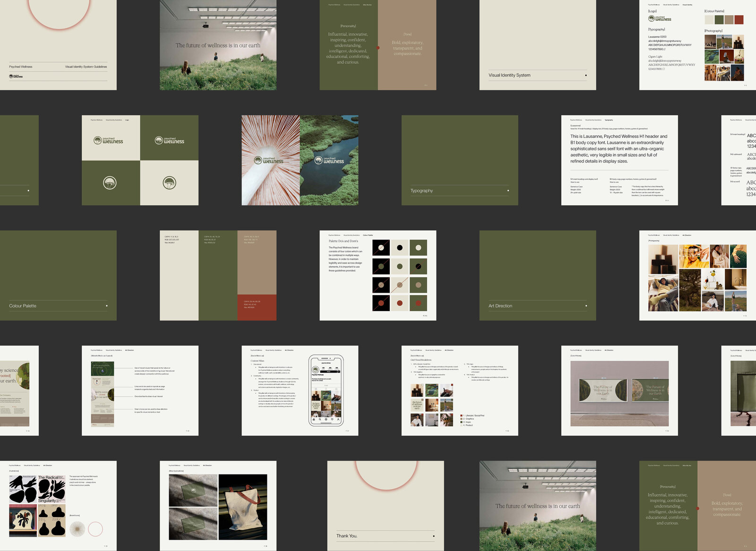This screenshot has width=756, height=551.
Task: Click the '[Typography]' label on summary slide
Action: coord(657,29)
